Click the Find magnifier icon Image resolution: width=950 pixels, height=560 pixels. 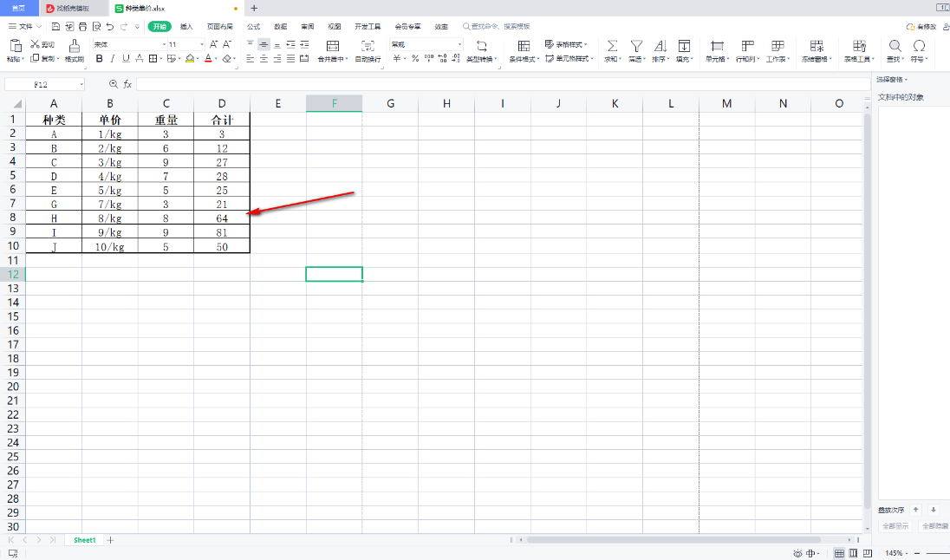pyautogui.click(x=895, y=46)
